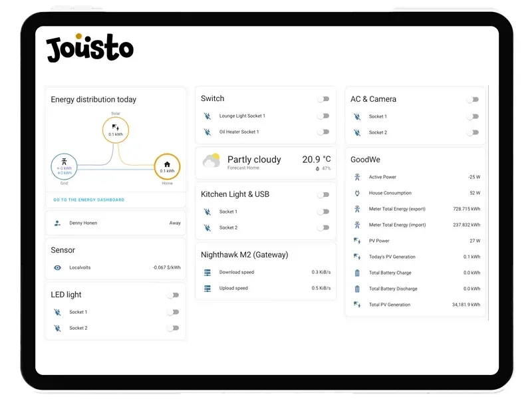The height and width of the screenshot is (399, 532).
Task: Click the Upload speed 0.5 KiB/s value
Action: [x=321, y=289]
